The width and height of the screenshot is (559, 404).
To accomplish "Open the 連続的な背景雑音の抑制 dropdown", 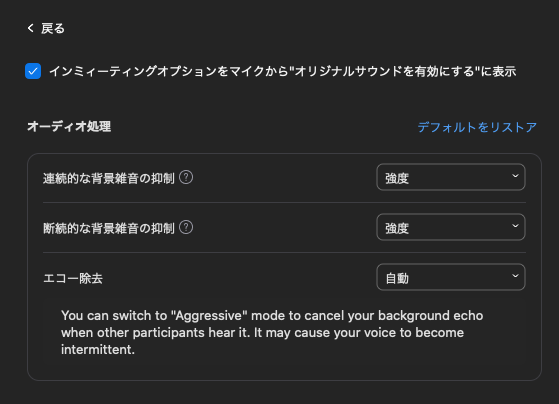I will point(451,177).
